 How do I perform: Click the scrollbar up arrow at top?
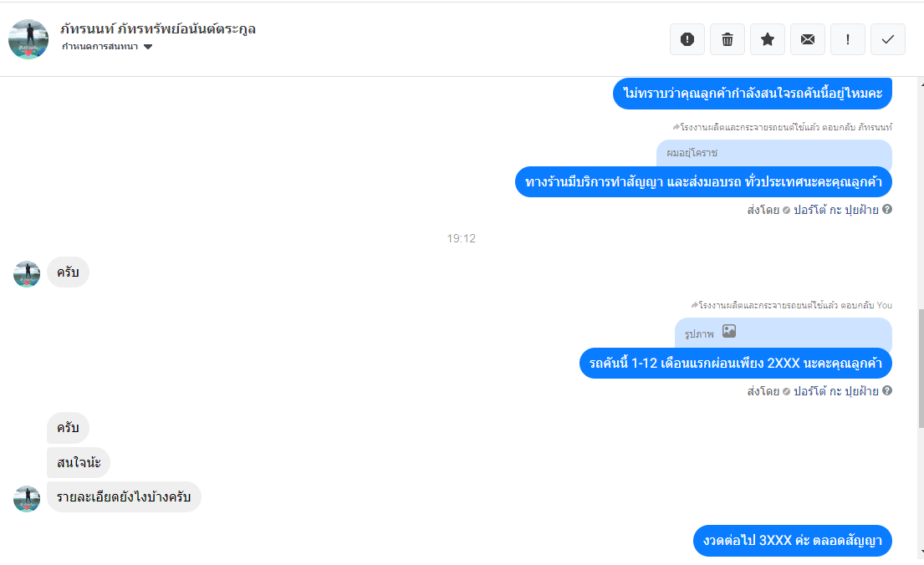(x=921, y=84)
